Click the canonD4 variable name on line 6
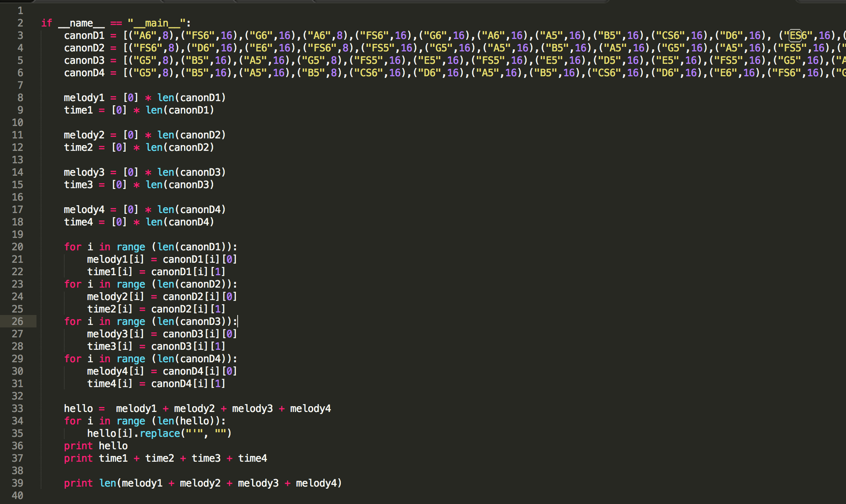This screenshot has height=504, width=846. click(x=84, y=73)
